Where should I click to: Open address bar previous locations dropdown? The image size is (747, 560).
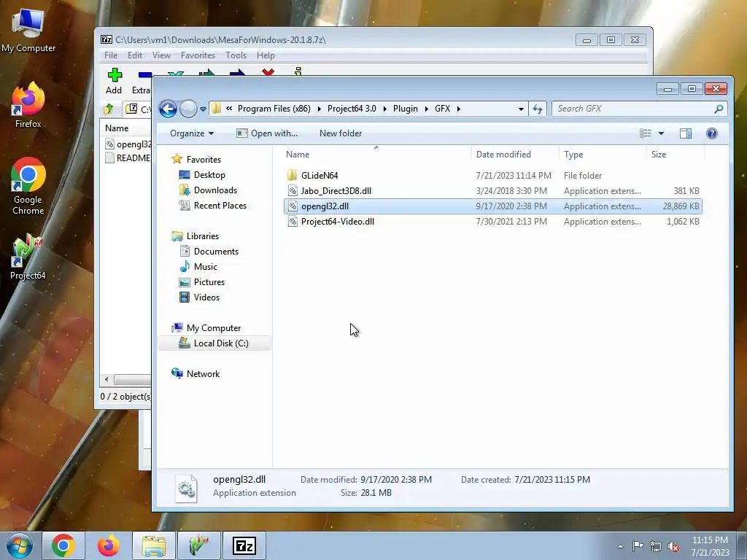click(x=521, y=109)
